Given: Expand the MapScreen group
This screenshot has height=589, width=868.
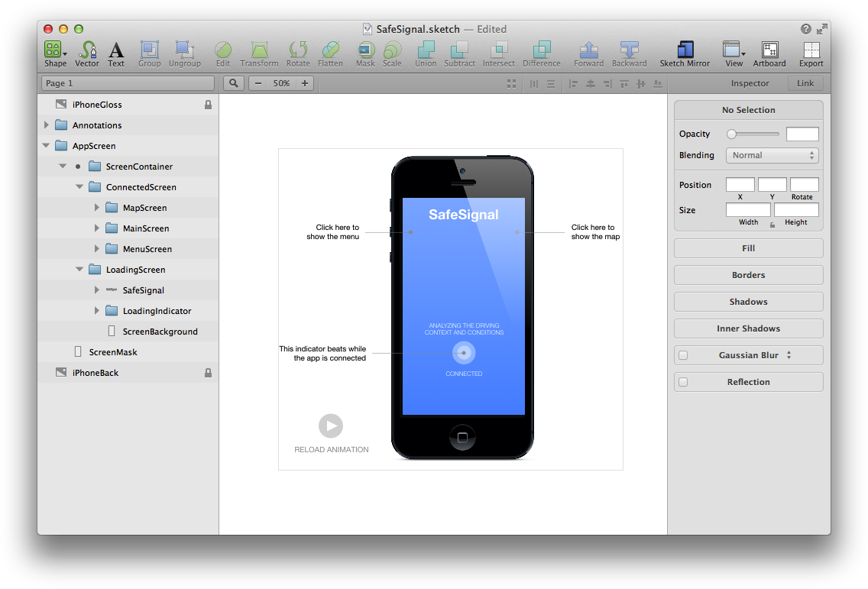Looking at the screenshot, I should [96, 207].
